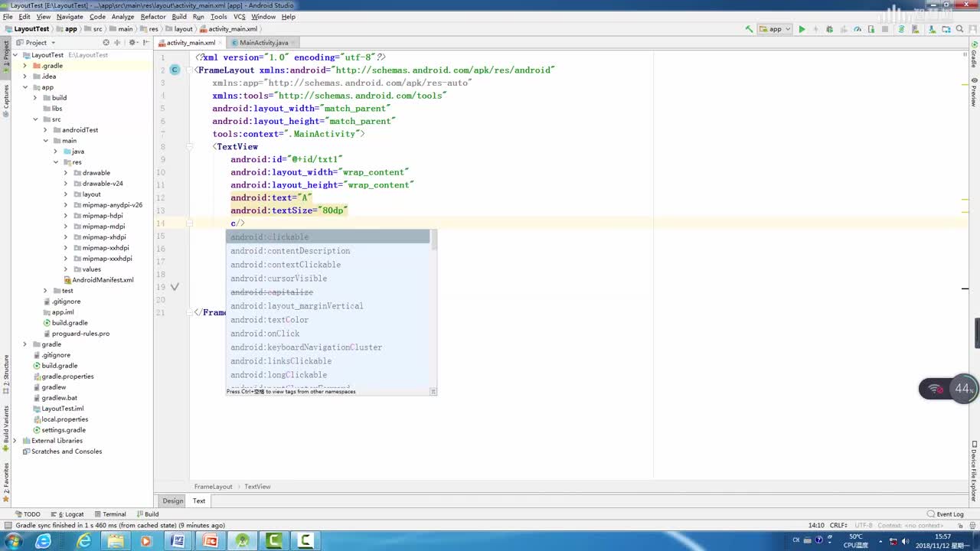Close the MainActivity.java editor tab
Image resolution: width=980 pixels, height=551 pixels.
pyautogui.click(x=295, y=43)
